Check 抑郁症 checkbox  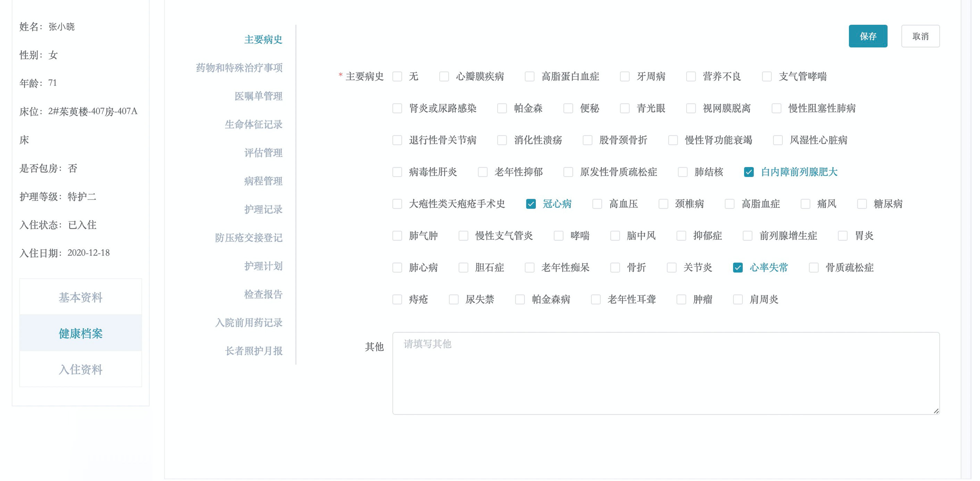pyautogui.click(x=681, y=236)
